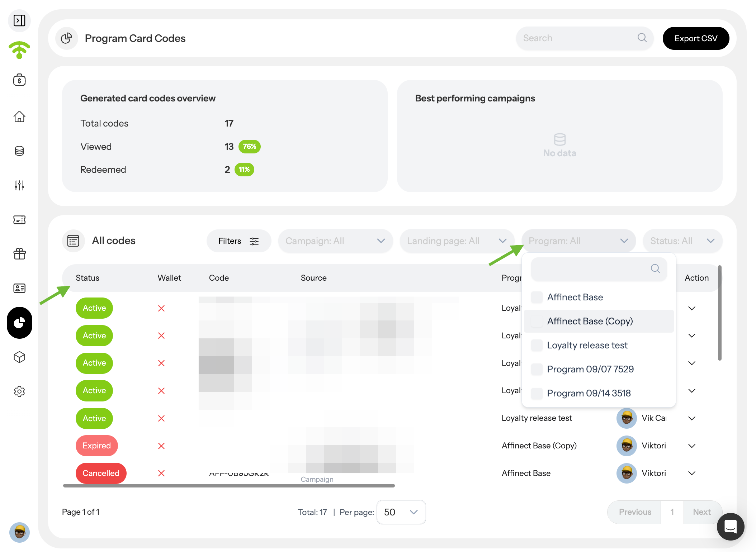Open the gift box sidebar icon

point(19,254)
